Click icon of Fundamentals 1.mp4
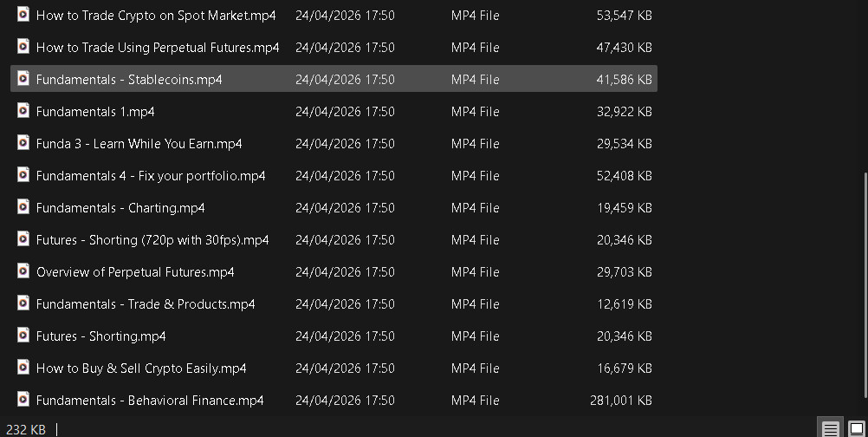This screenshot has height=437, width=868. pyautogui.click(x=23, y=111)
